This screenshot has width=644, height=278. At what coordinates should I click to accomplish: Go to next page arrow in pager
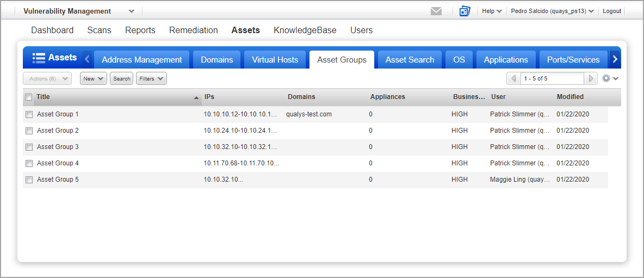[x=591, y=78]
